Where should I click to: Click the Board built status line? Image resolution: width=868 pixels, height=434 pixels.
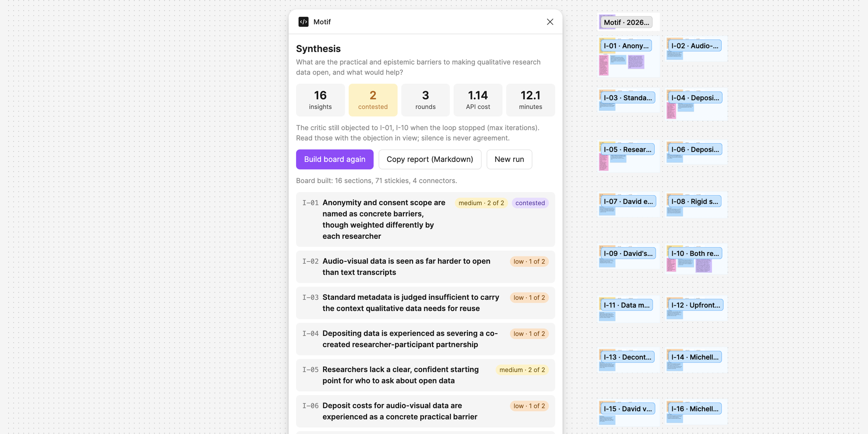point(377,180)
